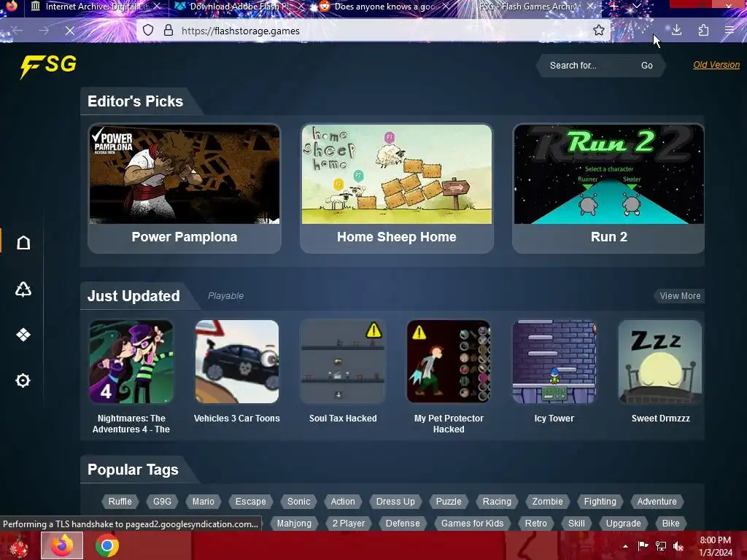Viewport: 747px width, 560px height.
Task: Click the Start button ornament icon
Action: click(x=19, y=545)
